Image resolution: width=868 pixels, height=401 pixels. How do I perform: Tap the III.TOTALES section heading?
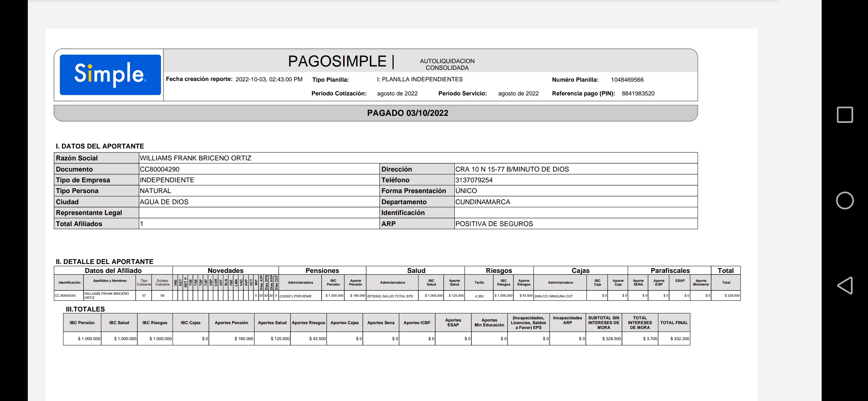point(85,309)
